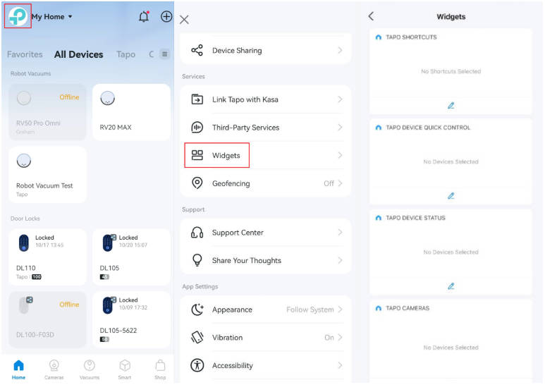Open notifications bell icon
The height and width of the screenshot is (392, 545).
[144, 17]
